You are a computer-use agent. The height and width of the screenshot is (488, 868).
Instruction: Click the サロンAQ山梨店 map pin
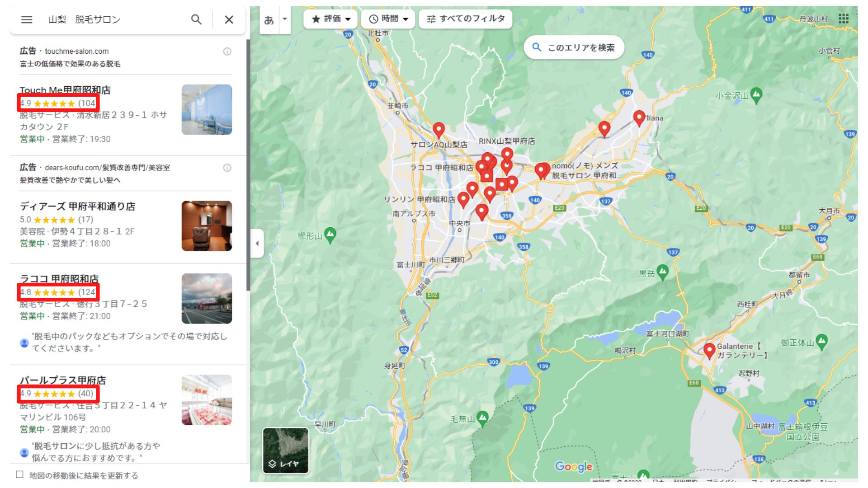pyautogui.click(x=439, y=130)
